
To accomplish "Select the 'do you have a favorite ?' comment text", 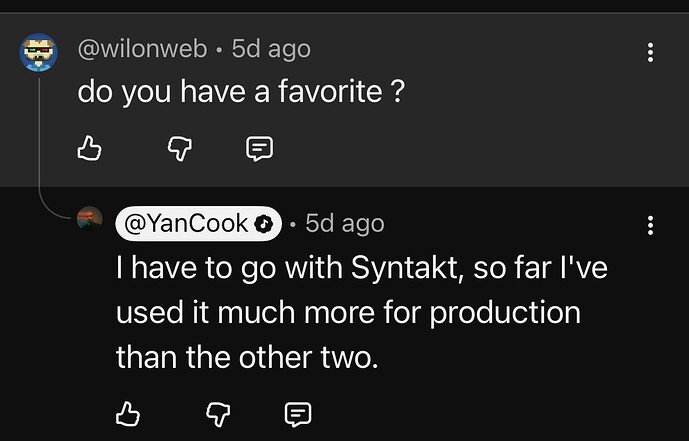I will 241,91.
